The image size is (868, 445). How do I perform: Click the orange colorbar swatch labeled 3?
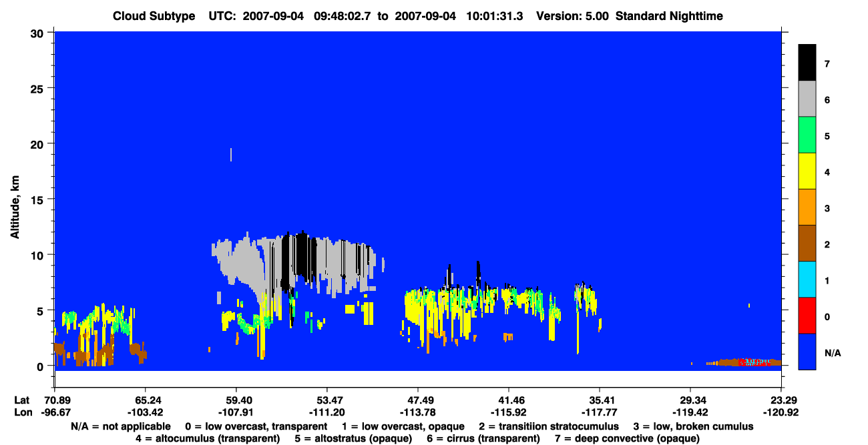coord(807,207)
